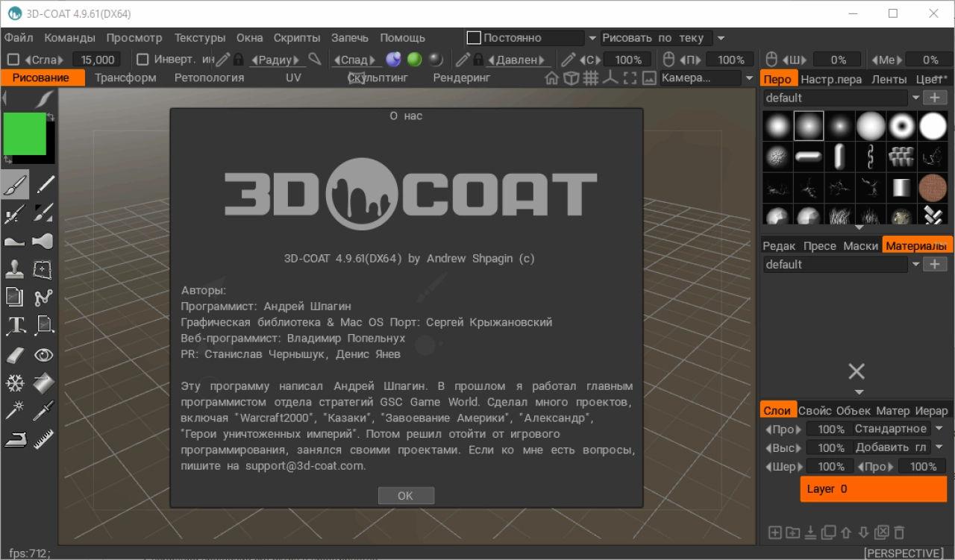Switch to the Ретопология tab
955x560 pixels.
click(x=209, y=78)
